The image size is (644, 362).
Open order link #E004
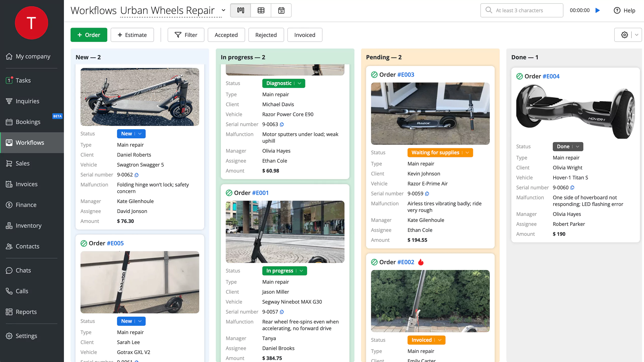point(551,76)
